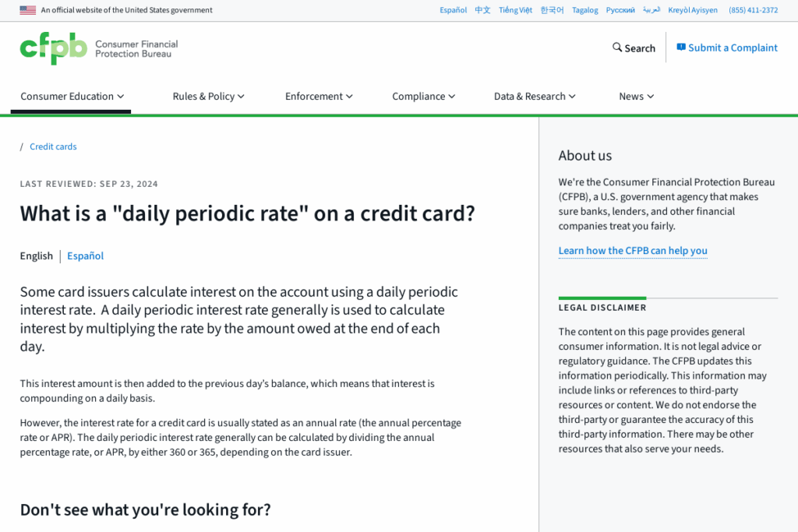Select Enforcement in the navigation bar
Viewport: 798px width, 532px height.
pos(318,96)
